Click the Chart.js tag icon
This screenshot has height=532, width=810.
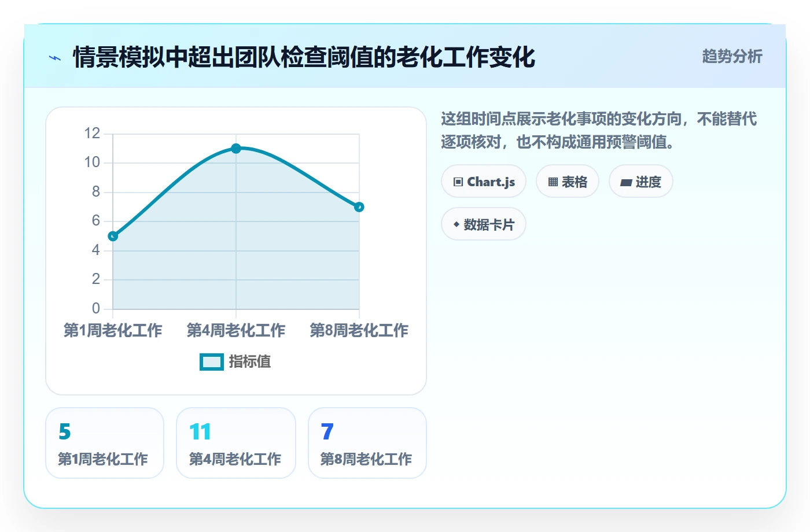[458, 182]
